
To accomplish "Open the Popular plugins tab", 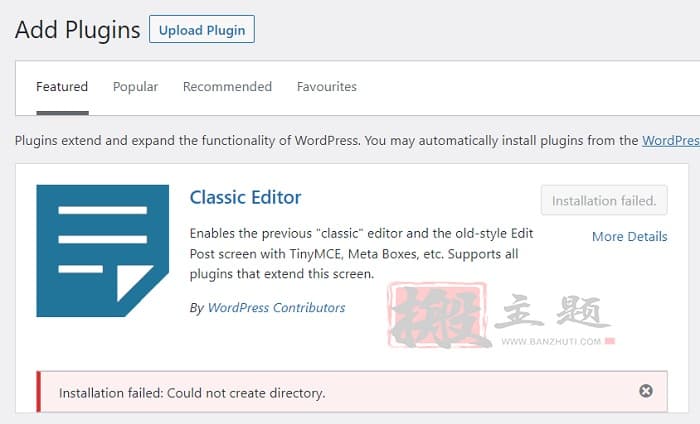I will (x=135, y=87).
